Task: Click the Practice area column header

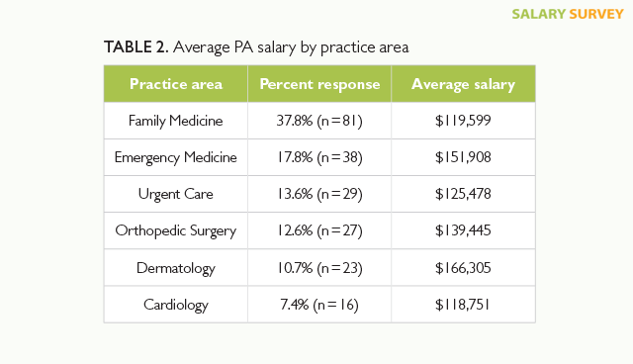Action: pos(176,84)
